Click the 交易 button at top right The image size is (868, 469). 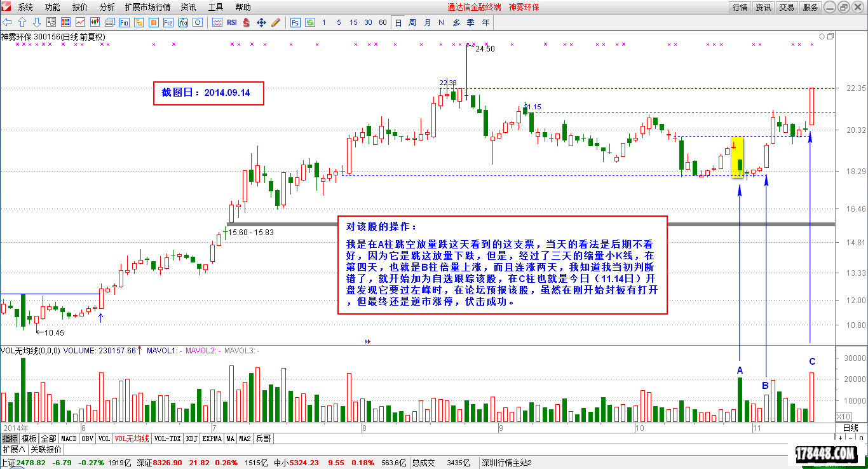tap(787, 8)
